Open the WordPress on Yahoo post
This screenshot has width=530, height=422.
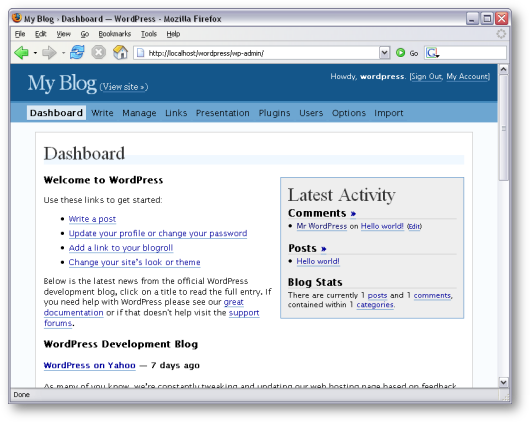90,365
